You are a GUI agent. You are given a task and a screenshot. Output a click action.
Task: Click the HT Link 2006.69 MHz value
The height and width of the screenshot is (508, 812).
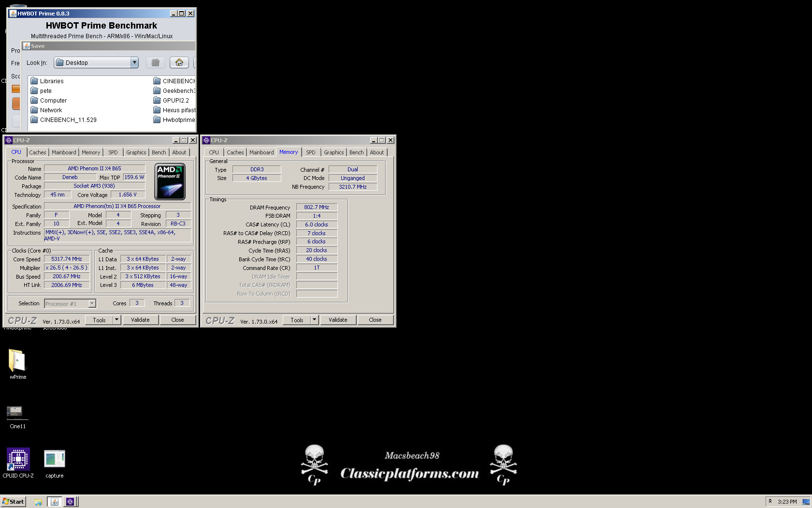(67, 285)
